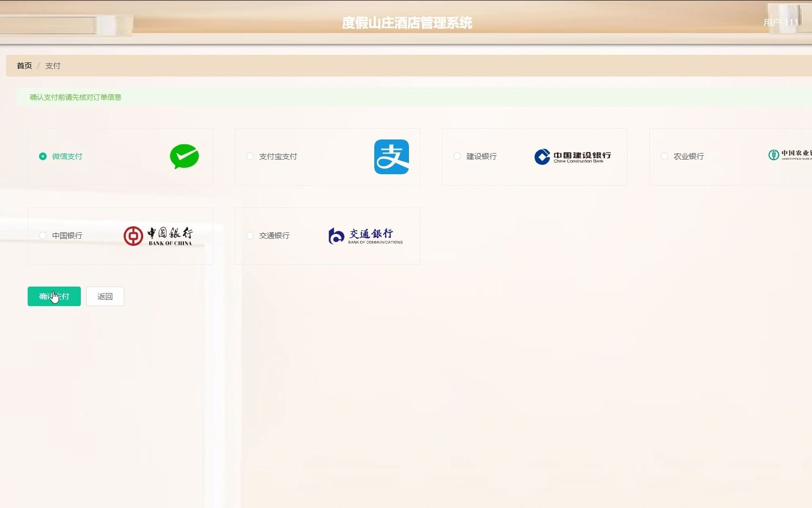Viewport: 812px width, 508px height.
Task: Click the green WeChat Pay logo
Action: point(184,156)
